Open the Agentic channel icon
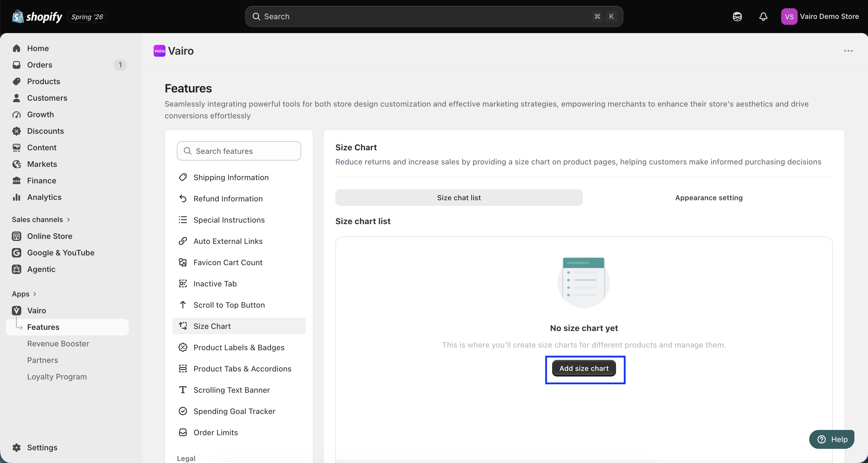Image resolution: width=868 pixels, height=463 pixels. click(17, 269)
